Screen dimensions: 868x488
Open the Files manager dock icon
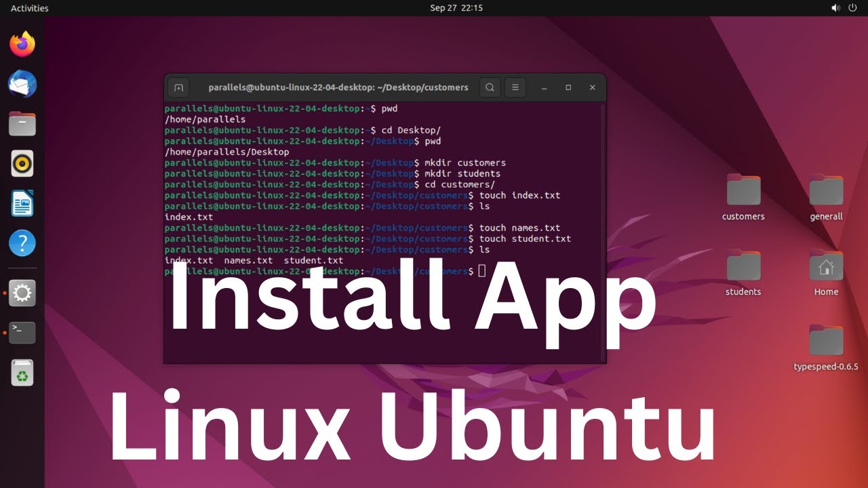[x=22, y=124]
